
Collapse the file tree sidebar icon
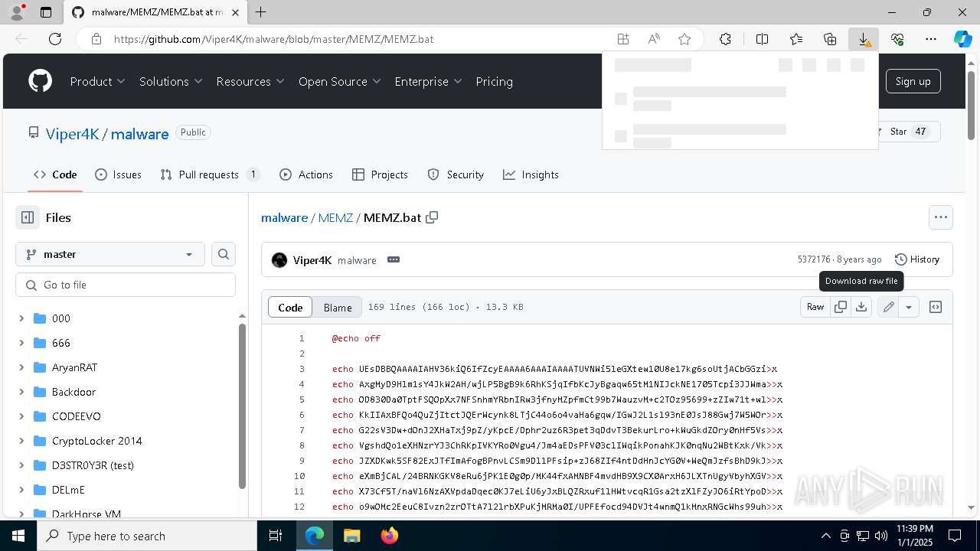[x=28, y=217]
